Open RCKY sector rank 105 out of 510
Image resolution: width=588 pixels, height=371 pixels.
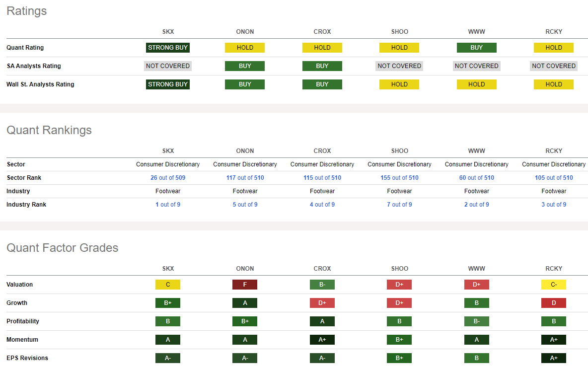point(554,178)
